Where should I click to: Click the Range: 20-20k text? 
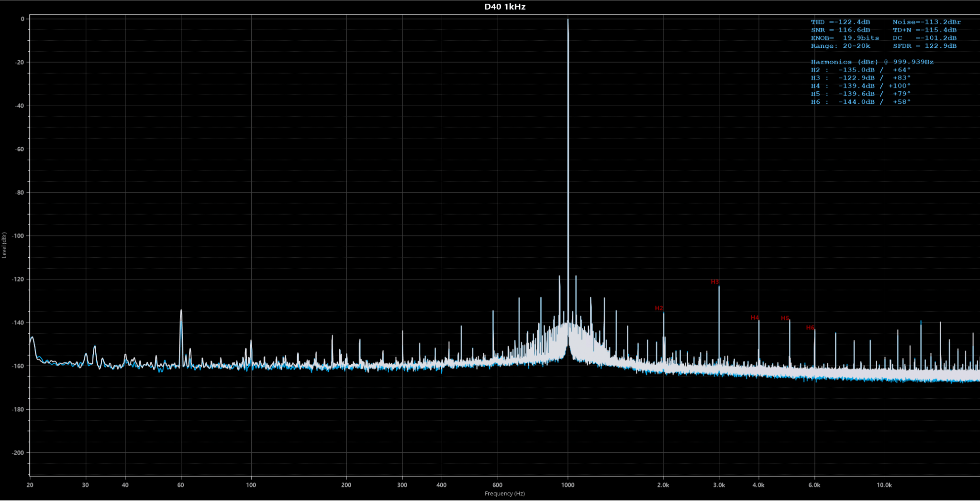click(840, 46)
